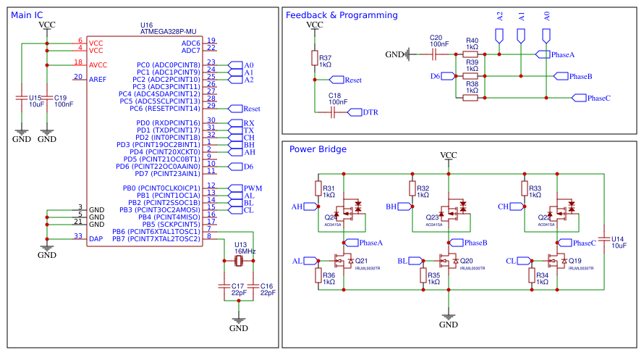644x355 pixels.
Task: Select resistor R39 symbol
Action: point(470,76)
